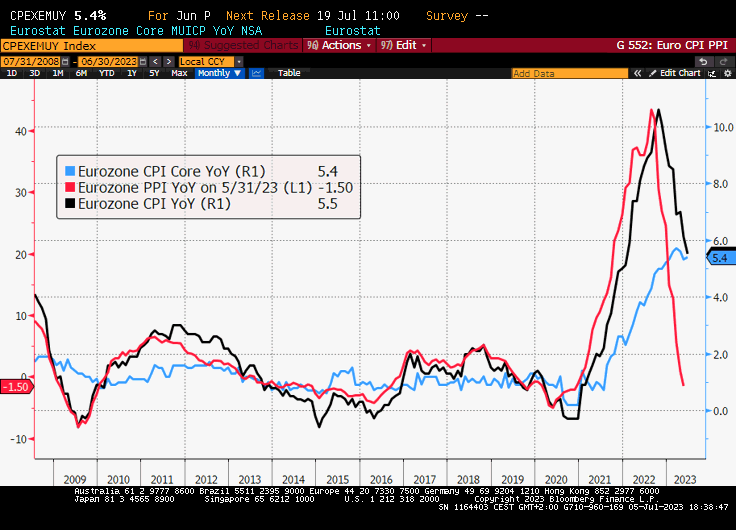Expand the Monthly periodicity dropdown

(x=219, y=73)
